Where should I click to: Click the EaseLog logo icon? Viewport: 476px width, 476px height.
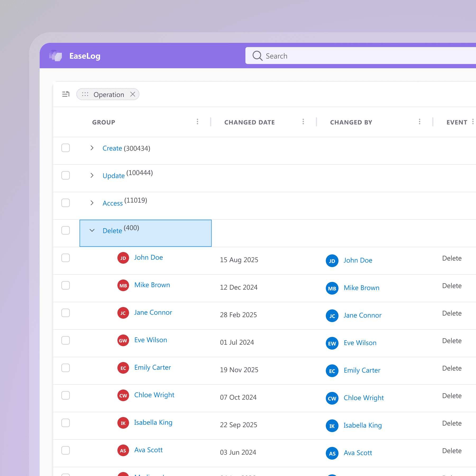(x=56, y=56)
